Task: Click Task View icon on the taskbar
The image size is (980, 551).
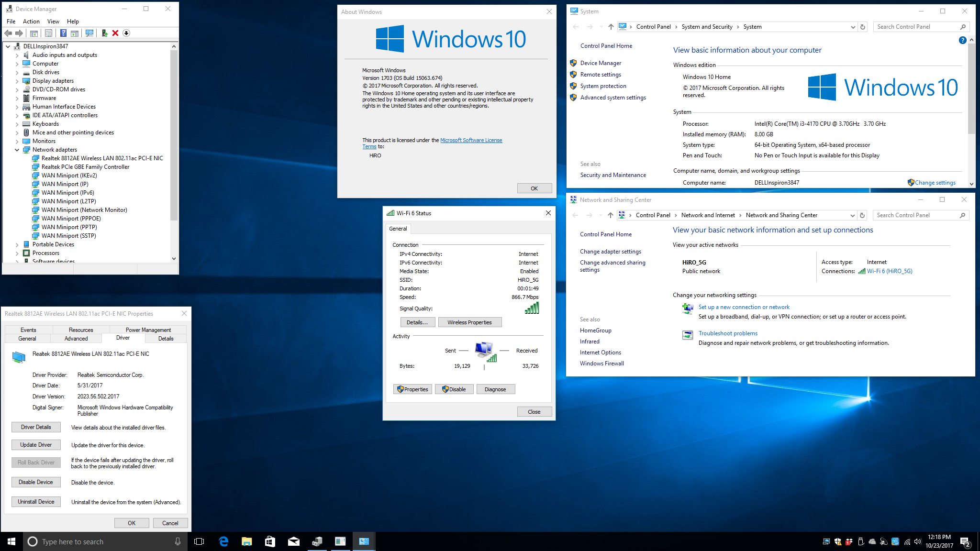Action: (x=199, y=541)
